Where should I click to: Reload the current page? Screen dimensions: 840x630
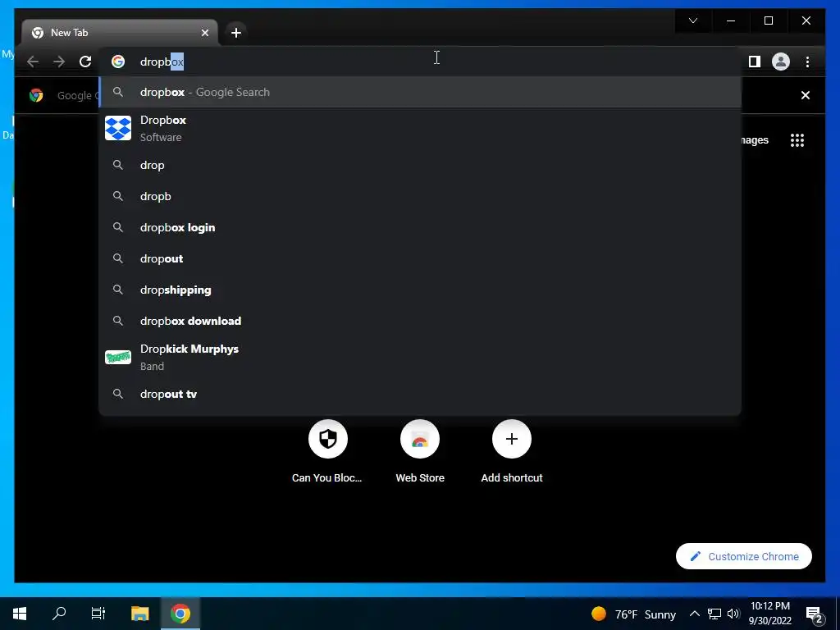pyautogui.click(x=85, y=62)
